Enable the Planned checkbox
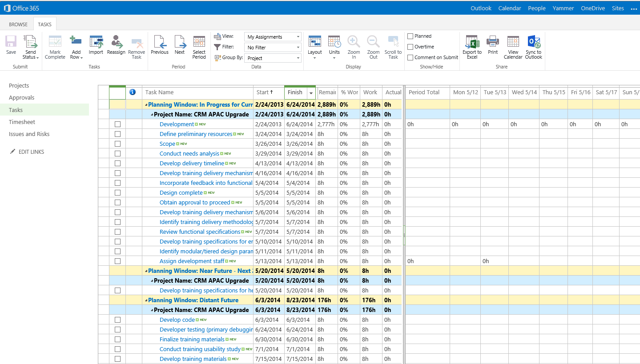The height and width of the screenshot is (364, 640). (x=411, y=36)
